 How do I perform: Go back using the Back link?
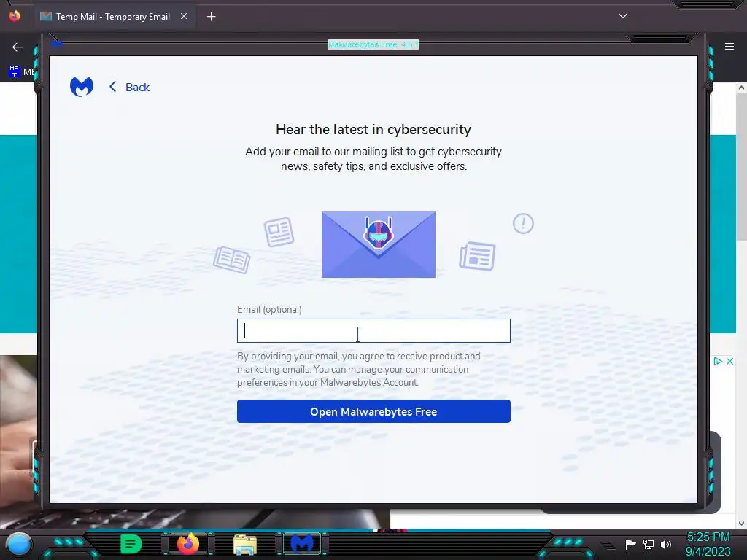click(x=137, y=87)
